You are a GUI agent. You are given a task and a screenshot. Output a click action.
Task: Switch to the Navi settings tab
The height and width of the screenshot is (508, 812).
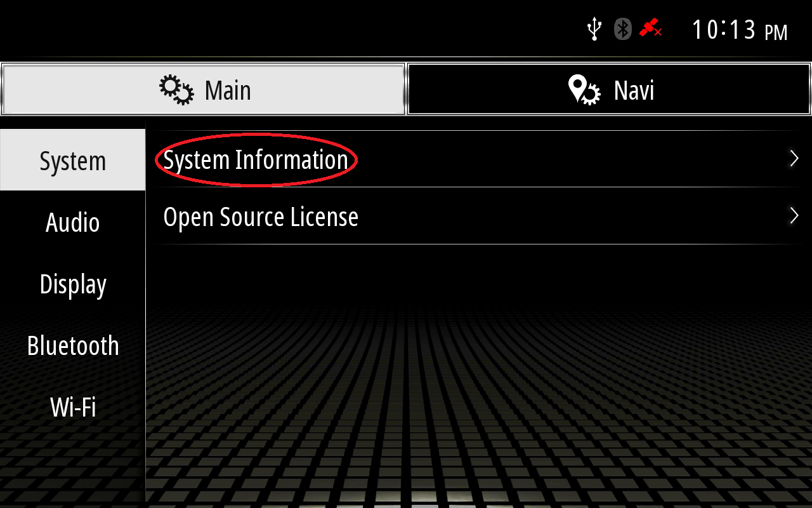pos(609,90)
